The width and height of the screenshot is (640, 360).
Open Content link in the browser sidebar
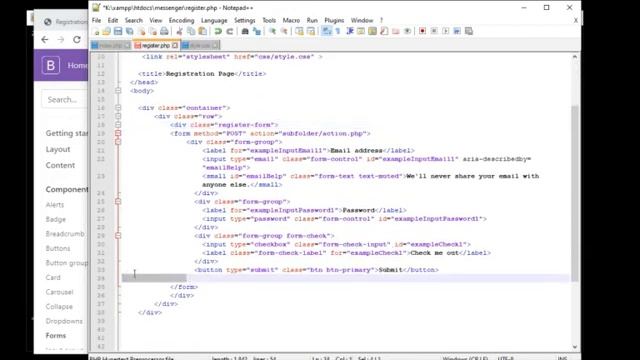pyautogui.click(x=60, y=165)
